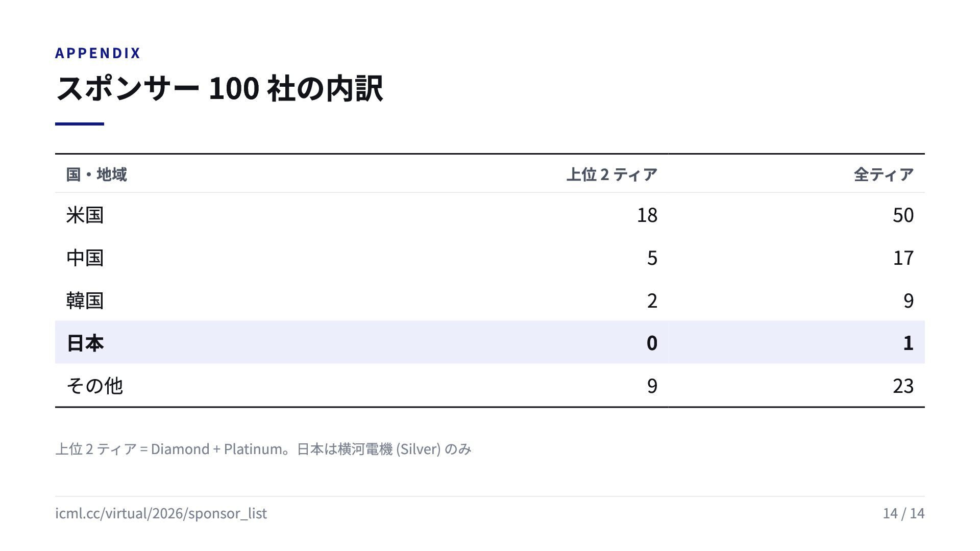
Task: Select the 韓国 row label
Action: [85, 300]
